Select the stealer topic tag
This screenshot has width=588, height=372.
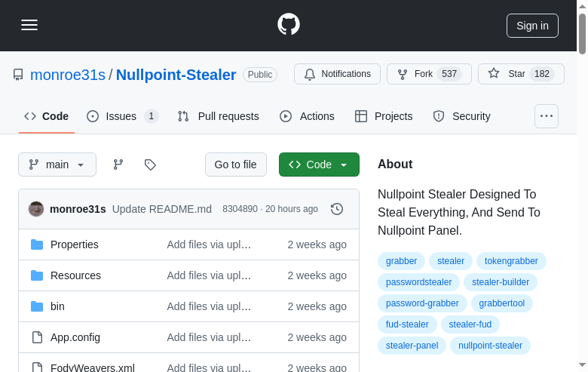coord(451,261)
